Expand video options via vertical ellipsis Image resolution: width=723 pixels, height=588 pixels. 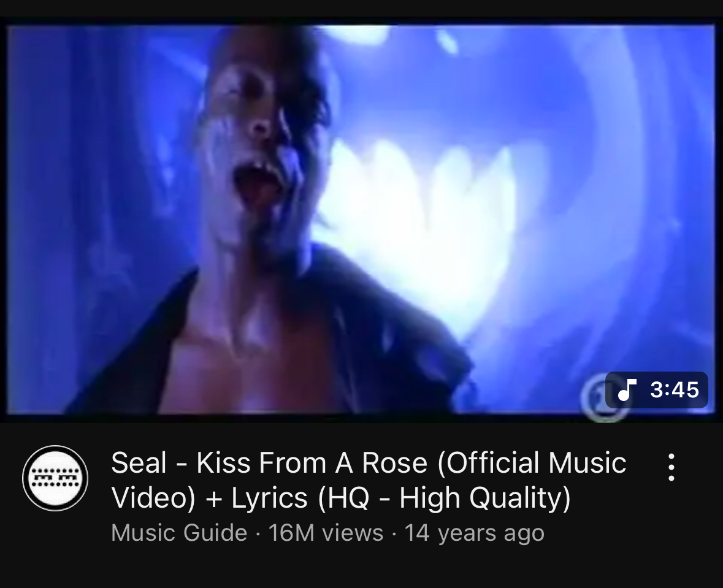(671, 467)
